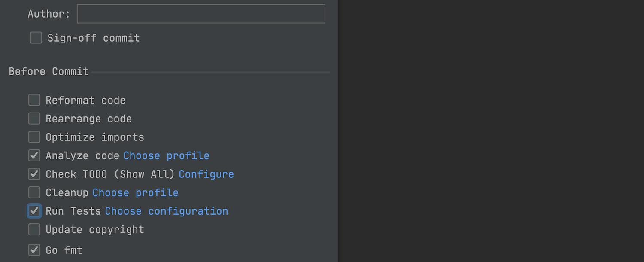Enable the Rearrange code checkbox

coord(34,119)
